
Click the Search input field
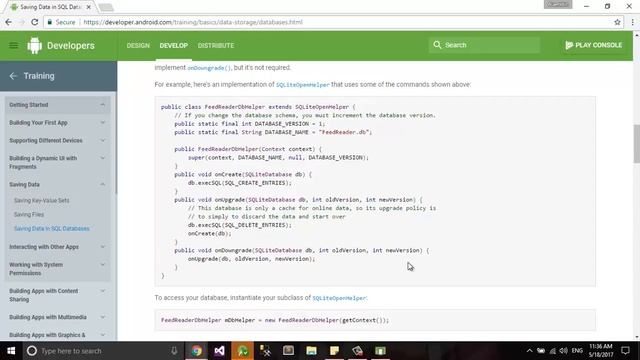pyautogui.click(x=484, y=45)
